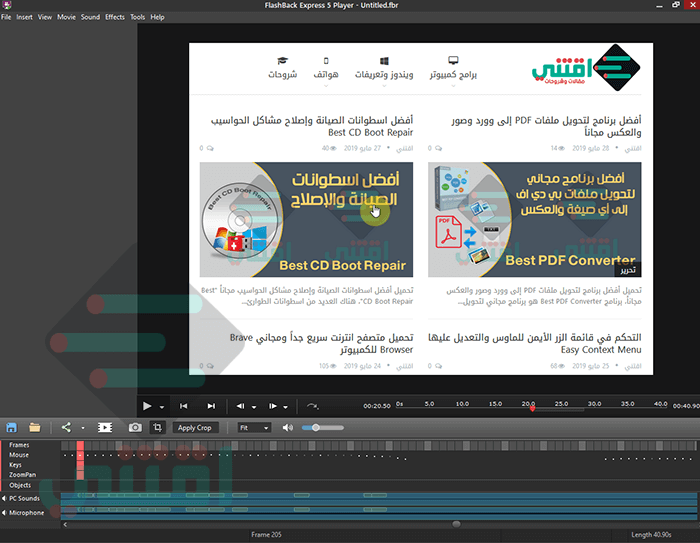Click the Best CD Boot Repair article heading
This screenshot has height=543, width=700.
pos(312,126)
